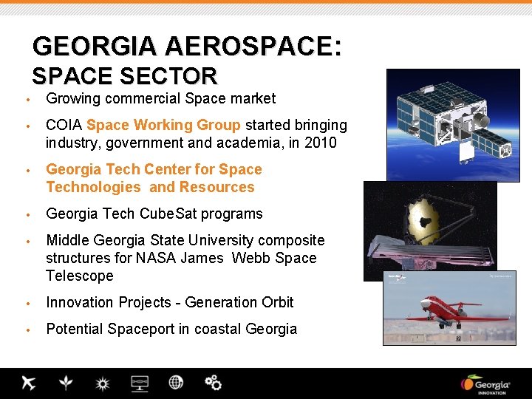Select the red jet aircraft image
Screen dimensions: 532x399
point(449,308)
